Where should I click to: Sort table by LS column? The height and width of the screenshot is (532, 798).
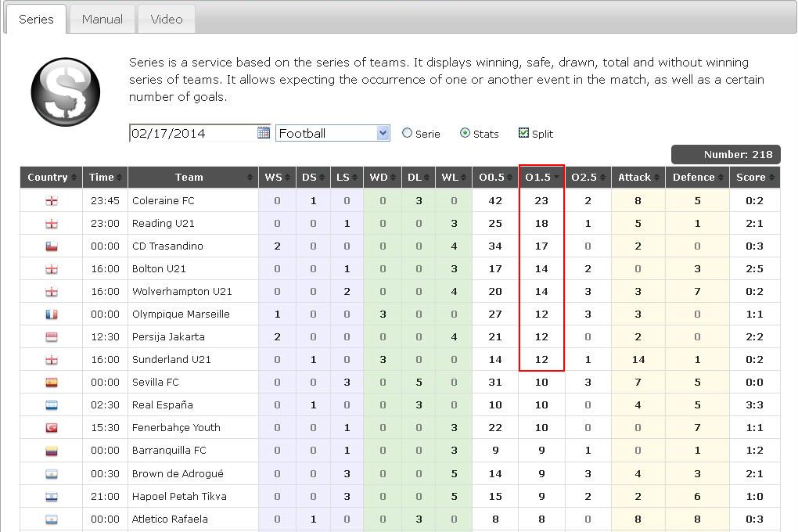[347, 177]
